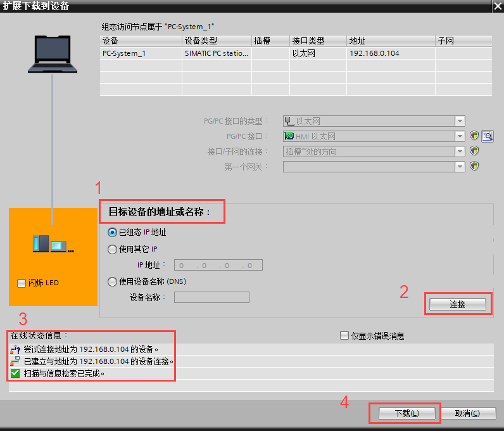The width and height of the screenshot is (504, 431).
Task: Click the SIMATIC PC statio... table cell
Action: coord(217,53)
